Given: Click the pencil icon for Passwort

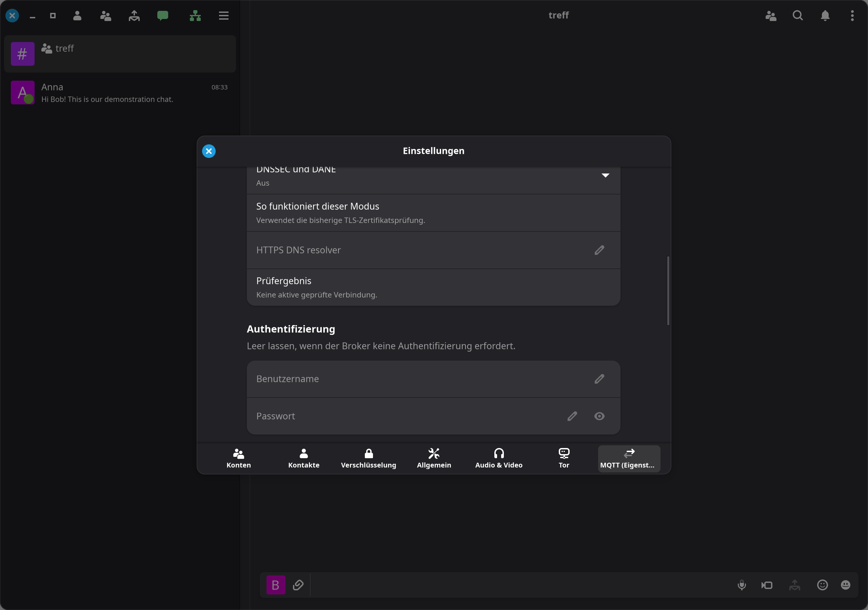Looking at the screenshot, I should pyautogui.click(x=572, y=416).
